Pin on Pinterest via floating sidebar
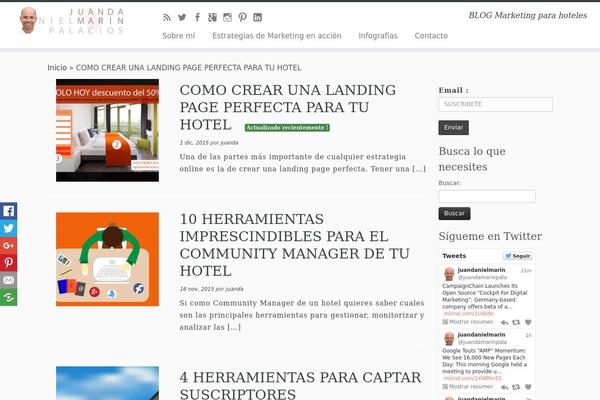Image resolution: width=600 pixels, height=400 pixels. click(8, 263)
